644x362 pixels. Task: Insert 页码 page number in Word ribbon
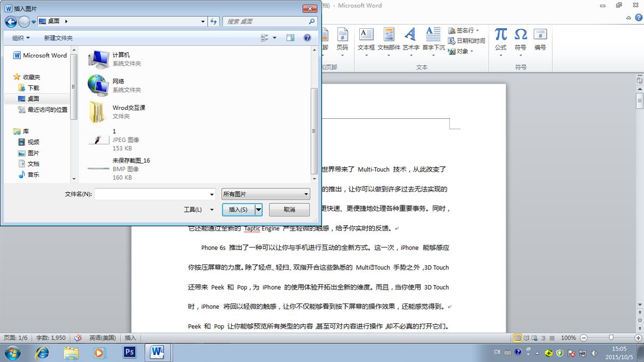point(342,42)
